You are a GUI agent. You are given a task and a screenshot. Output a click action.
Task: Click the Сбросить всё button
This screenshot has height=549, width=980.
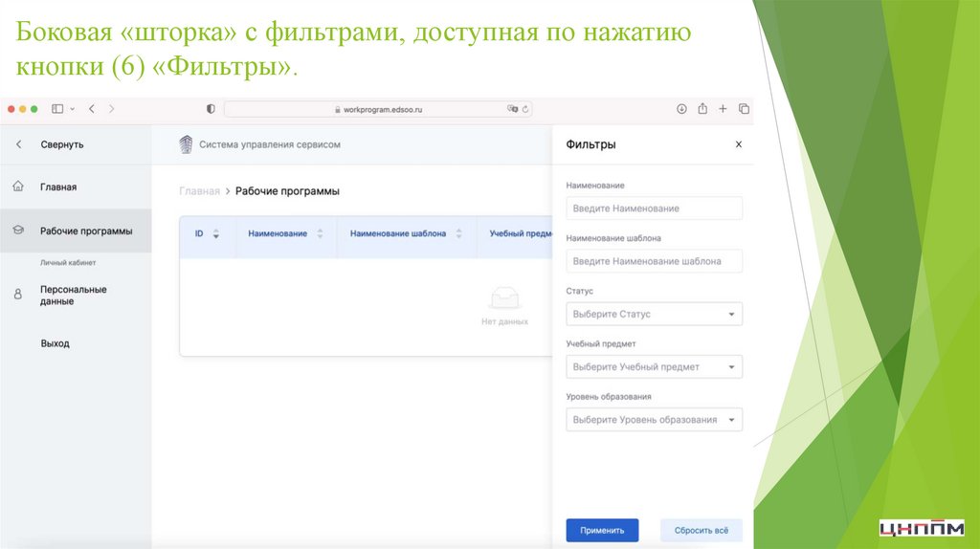[702, 530]
